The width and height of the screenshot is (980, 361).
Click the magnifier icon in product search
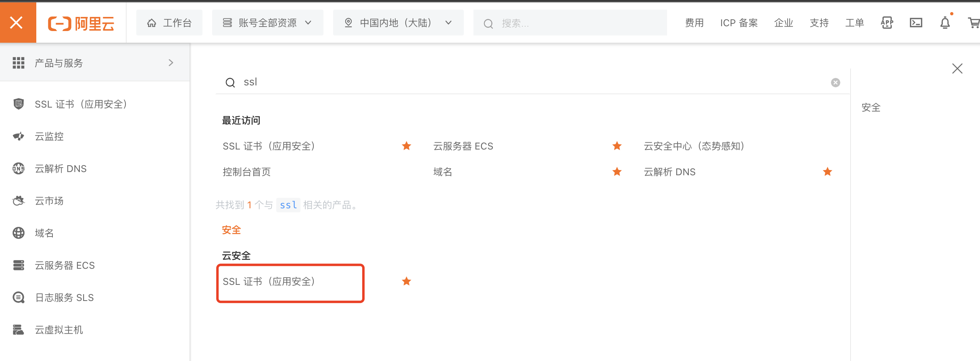click(230, 83)
